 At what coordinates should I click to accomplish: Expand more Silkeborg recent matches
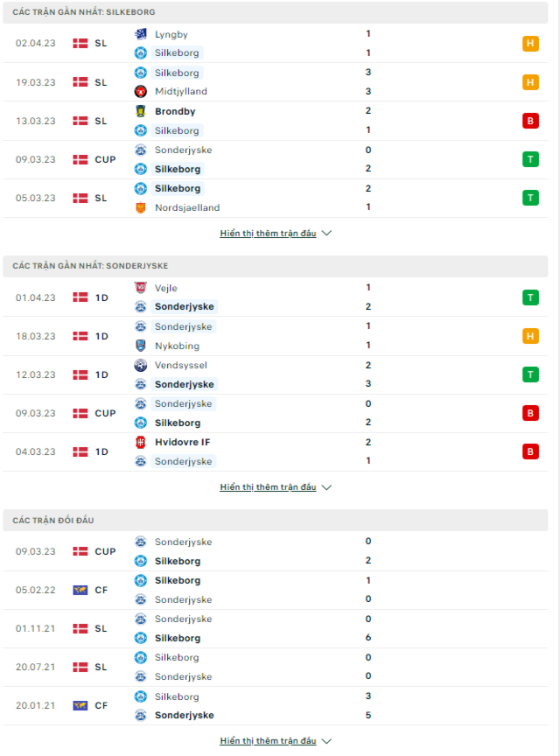(x=276, y=234)
